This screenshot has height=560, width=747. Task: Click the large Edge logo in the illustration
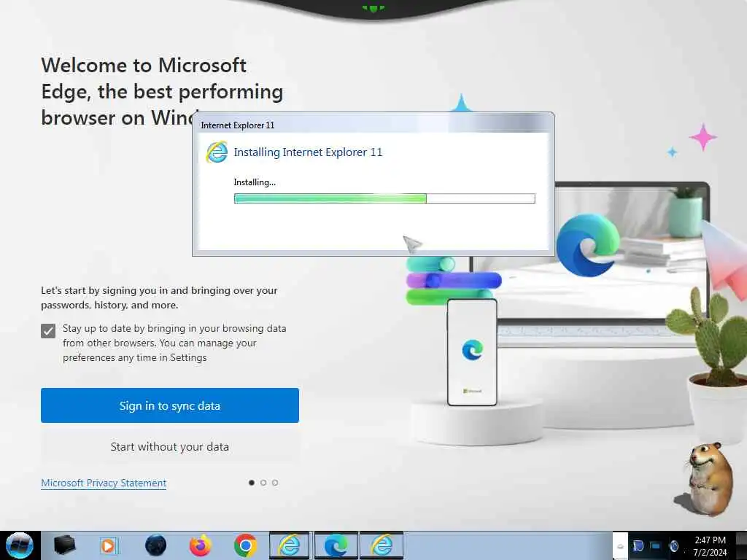point(588,245)
